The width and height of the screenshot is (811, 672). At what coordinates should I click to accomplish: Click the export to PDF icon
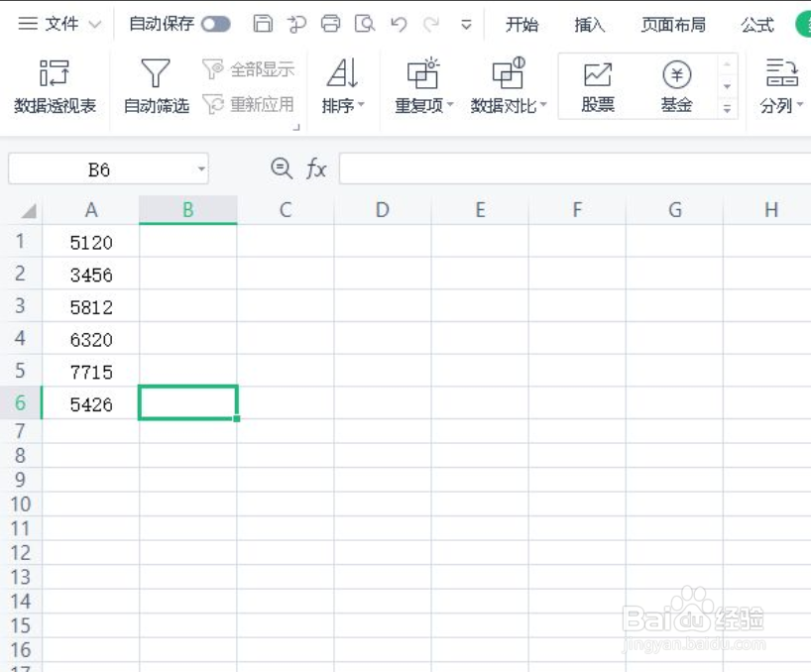296,24
